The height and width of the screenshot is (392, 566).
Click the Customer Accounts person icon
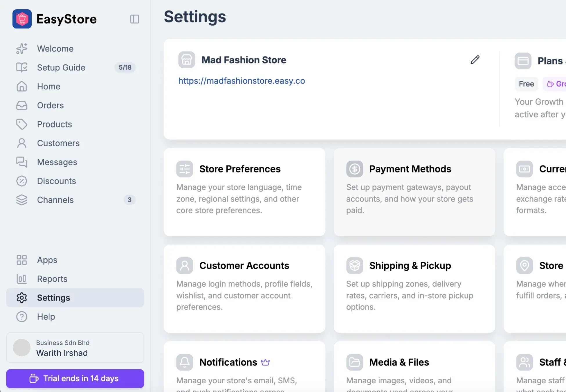coord(185,265)
